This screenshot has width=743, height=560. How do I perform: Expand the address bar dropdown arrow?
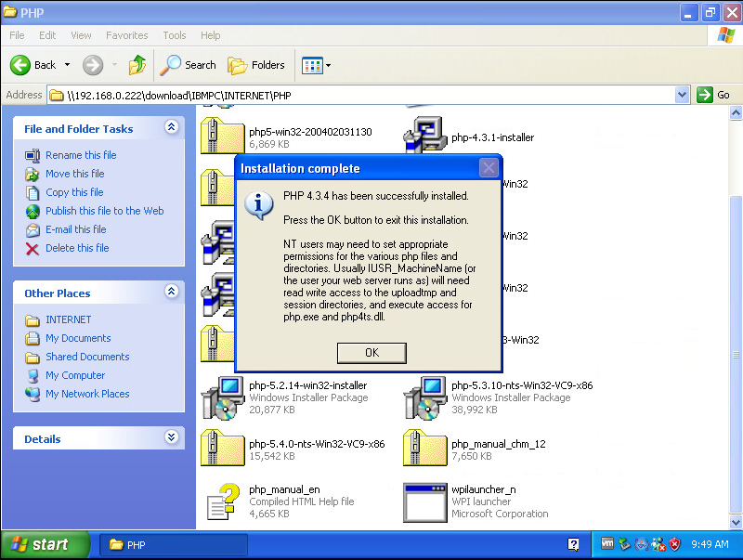(682, 95)
